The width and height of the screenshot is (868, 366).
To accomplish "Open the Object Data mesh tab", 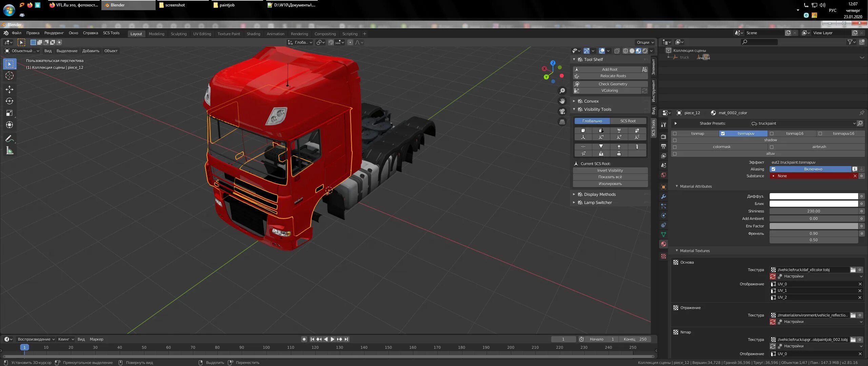I will coord(664,235).
